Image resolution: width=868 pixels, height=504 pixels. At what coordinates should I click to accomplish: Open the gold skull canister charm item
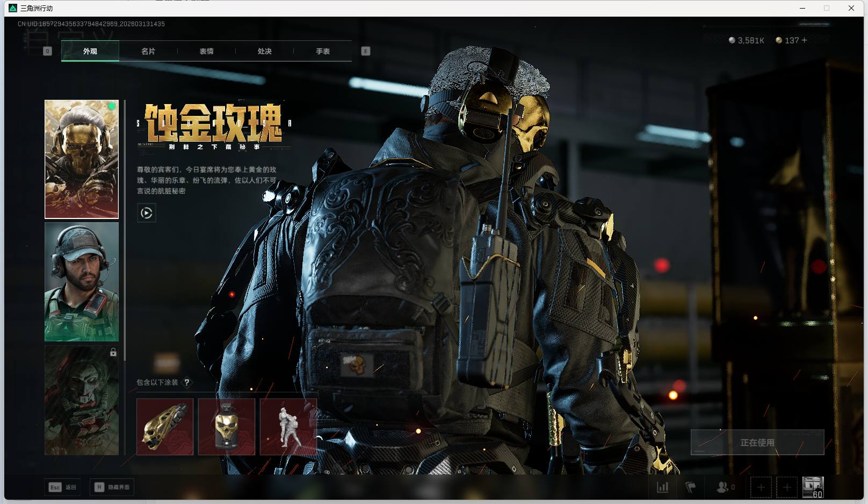pyautogui.click(x=227, y=427)
